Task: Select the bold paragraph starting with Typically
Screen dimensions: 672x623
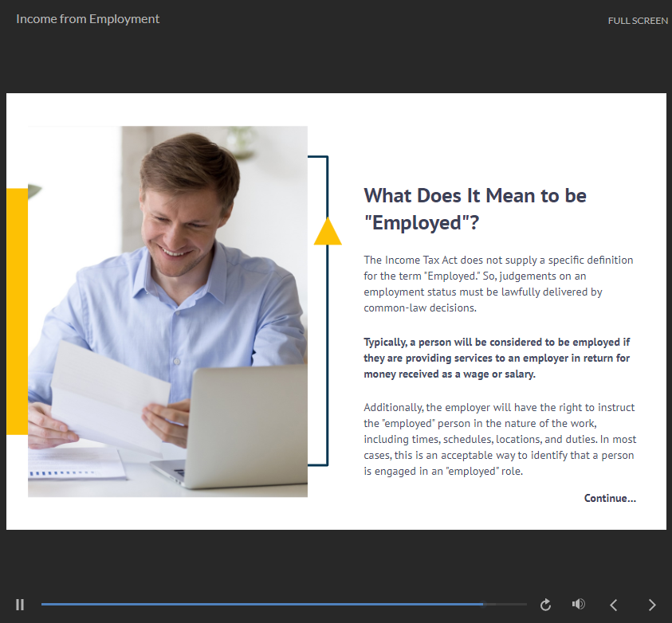Action: click(x=498, y=358)
